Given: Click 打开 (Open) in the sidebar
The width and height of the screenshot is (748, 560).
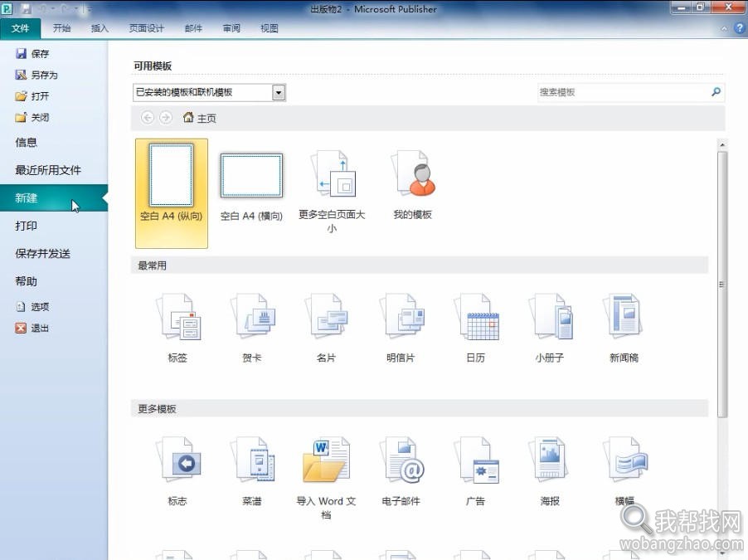Looking at the screenshot, I should 32,96.
